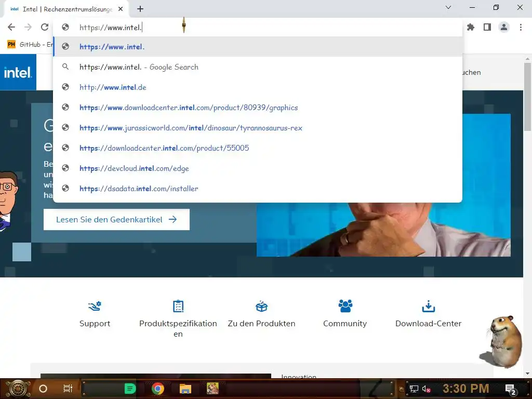
Task: Click Lesen Sie den Gedenkartikel button
Action: coord(116,220)
